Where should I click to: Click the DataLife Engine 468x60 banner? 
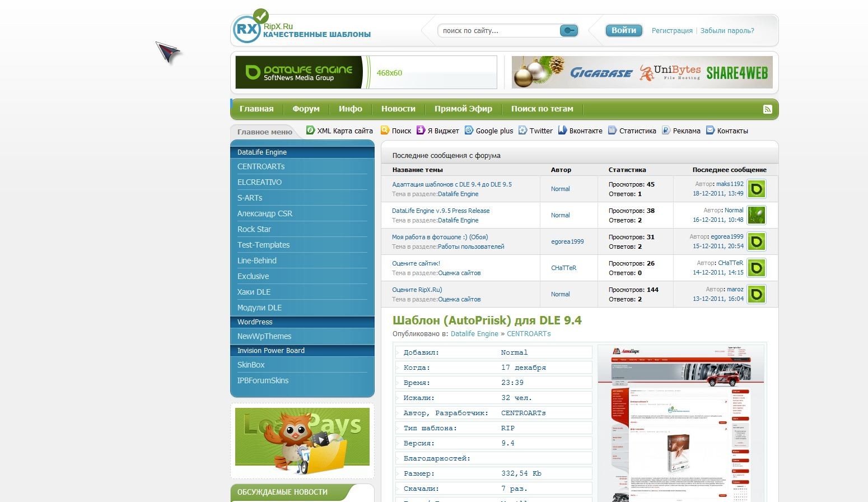point(366,72)
